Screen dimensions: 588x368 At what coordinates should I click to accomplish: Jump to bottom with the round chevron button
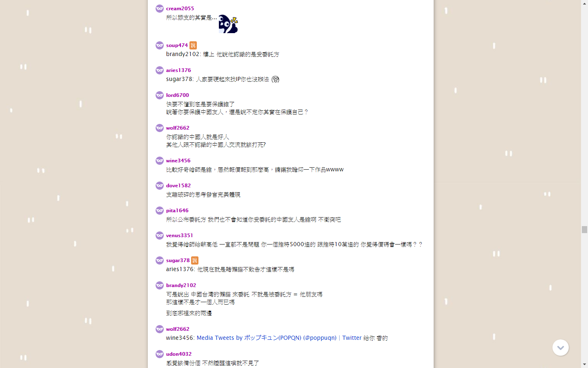(x=561, y=348)
